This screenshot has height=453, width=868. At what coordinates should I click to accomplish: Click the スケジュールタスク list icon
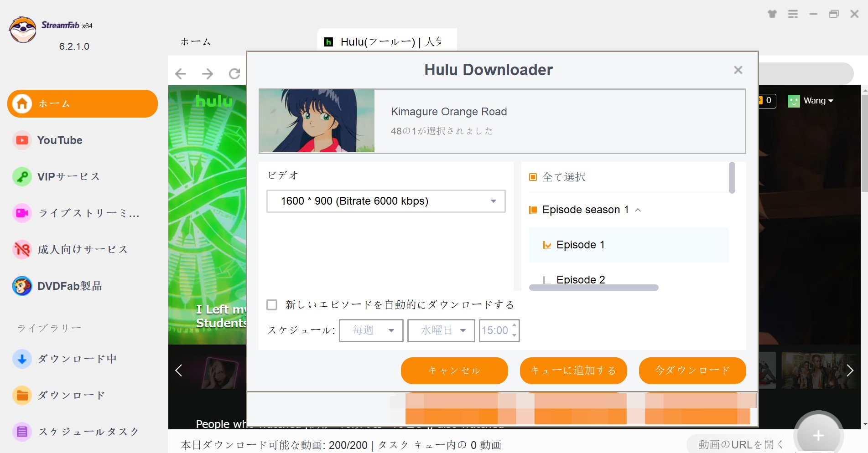22,432
